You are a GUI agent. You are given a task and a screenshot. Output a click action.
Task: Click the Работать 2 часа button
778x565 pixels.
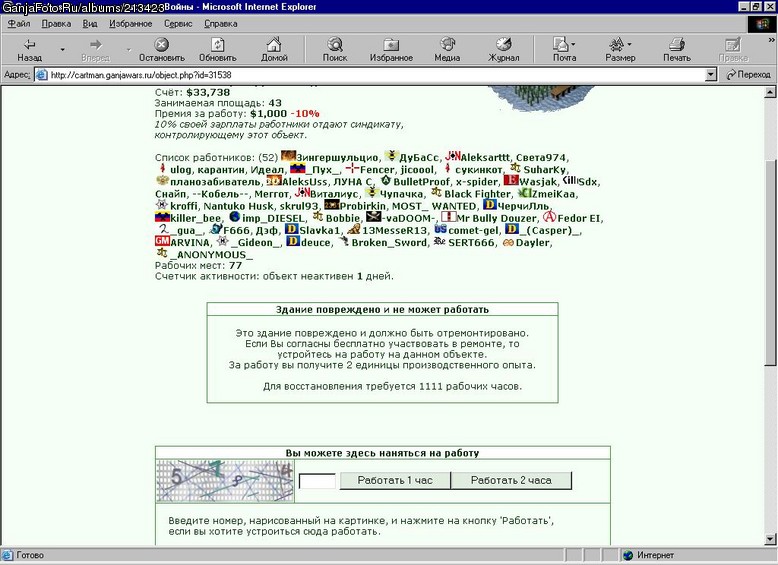(x=511, y=480)
